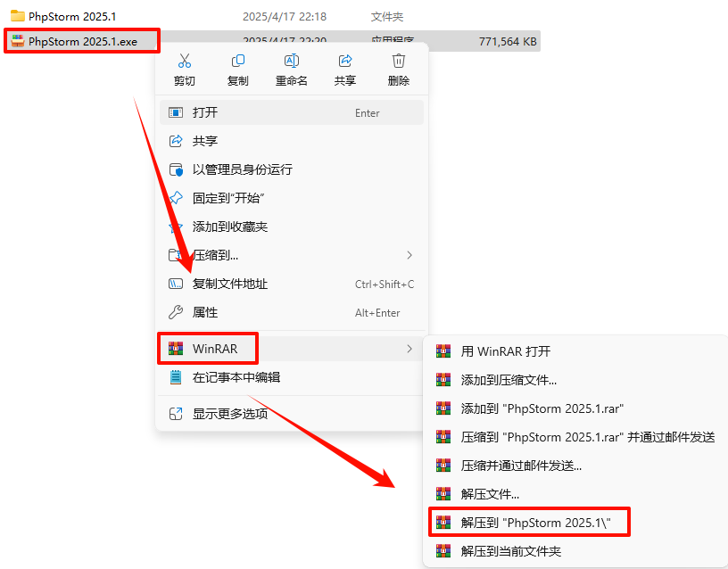728x569 pixels.
Task: Click the Rename (重命名) icon
Action: [291, 61]
